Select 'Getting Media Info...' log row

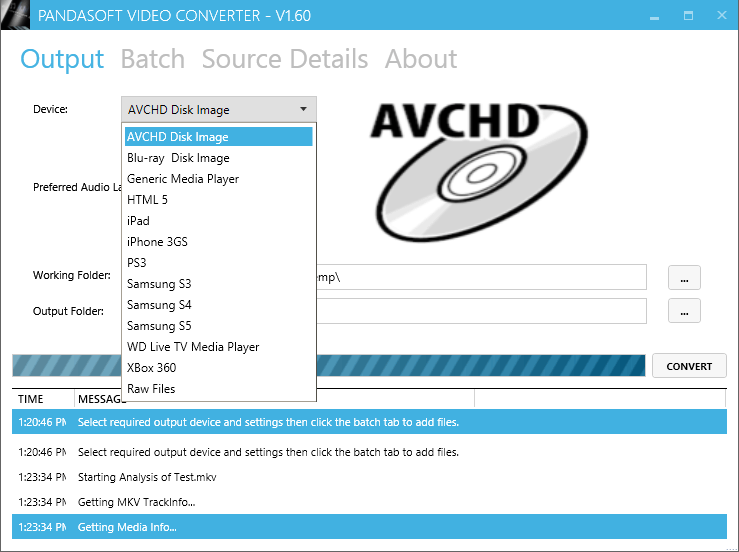point(369,527)
